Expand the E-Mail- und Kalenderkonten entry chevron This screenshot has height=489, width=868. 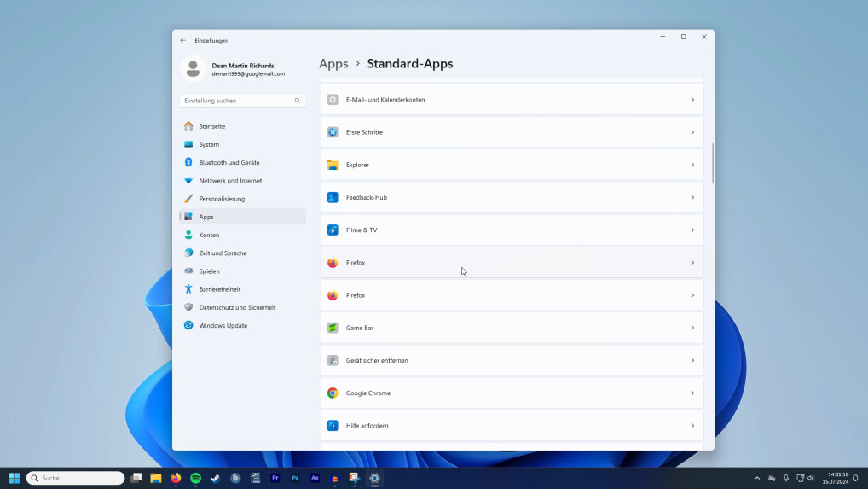[x=692, y=100]
